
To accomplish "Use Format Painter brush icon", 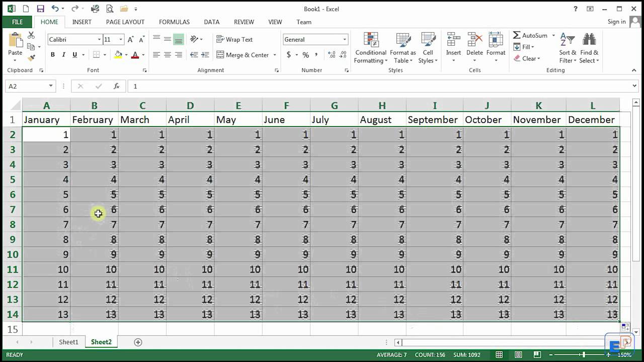I will tap(31, 58).
